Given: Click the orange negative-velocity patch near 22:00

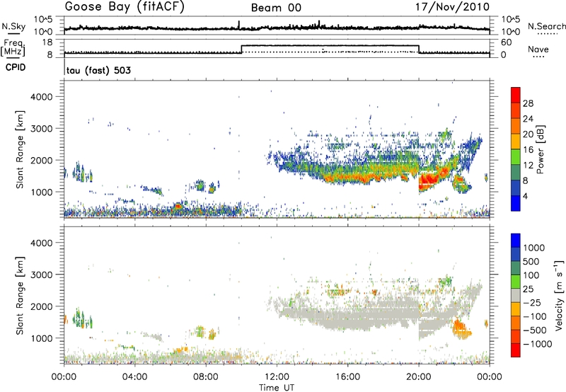Looking at the screenshot, I should [x=461, y=330].
